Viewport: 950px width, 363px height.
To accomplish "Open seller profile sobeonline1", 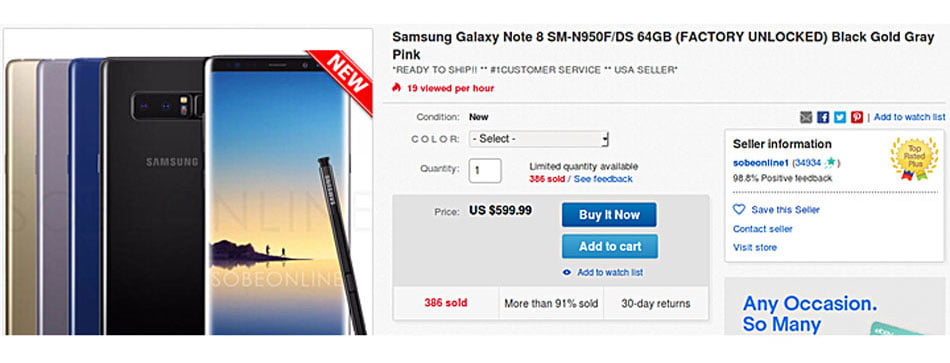I will (761, 162).
